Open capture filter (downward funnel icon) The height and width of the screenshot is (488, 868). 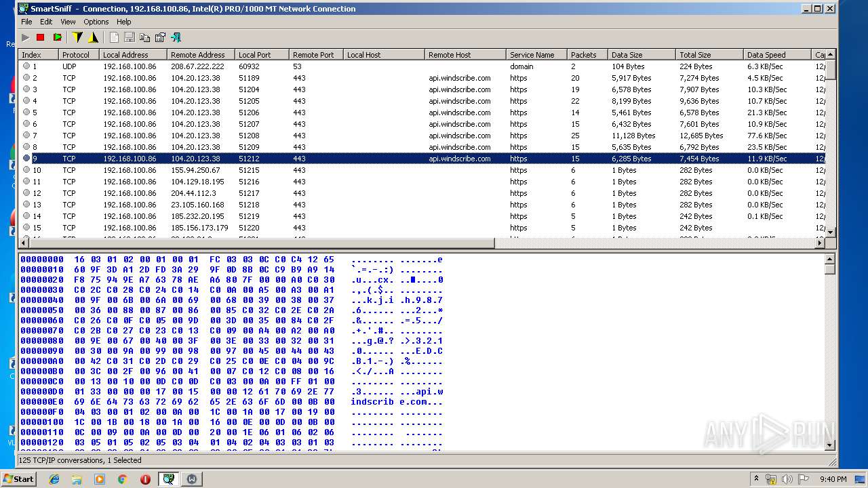pyautogui.click(x=77, y=37)
